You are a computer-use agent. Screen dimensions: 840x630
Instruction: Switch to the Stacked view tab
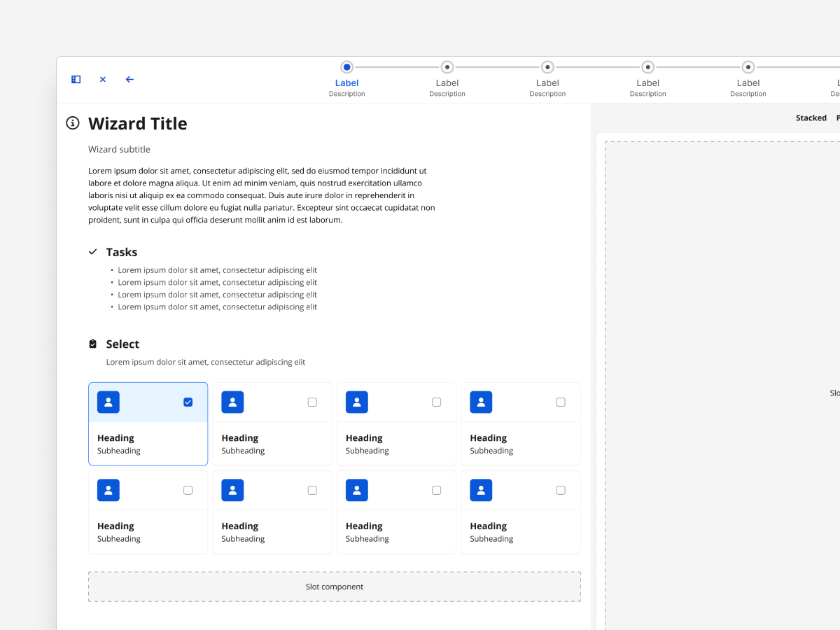(811, 118)
